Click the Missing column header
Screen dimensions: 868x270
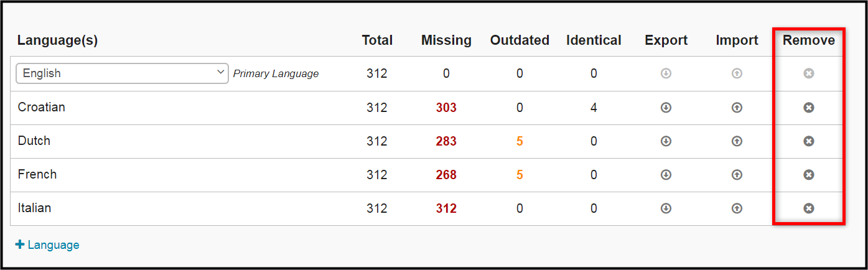tap(446, 40)
